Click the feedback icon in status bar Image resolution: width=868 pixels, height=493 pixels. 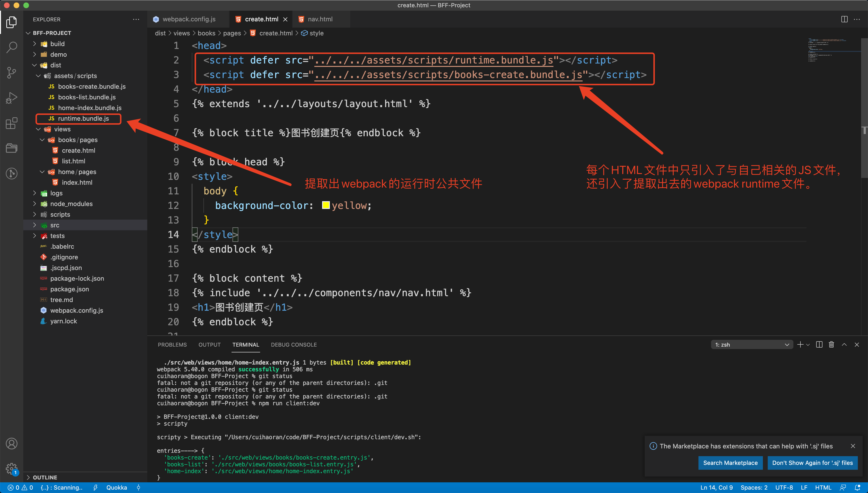(843, 488)
